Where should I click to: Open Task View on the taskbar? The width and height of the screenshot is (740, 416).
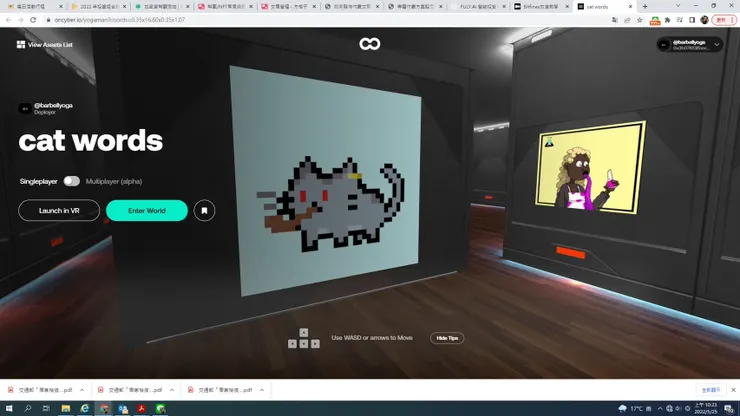click(46, 408)
